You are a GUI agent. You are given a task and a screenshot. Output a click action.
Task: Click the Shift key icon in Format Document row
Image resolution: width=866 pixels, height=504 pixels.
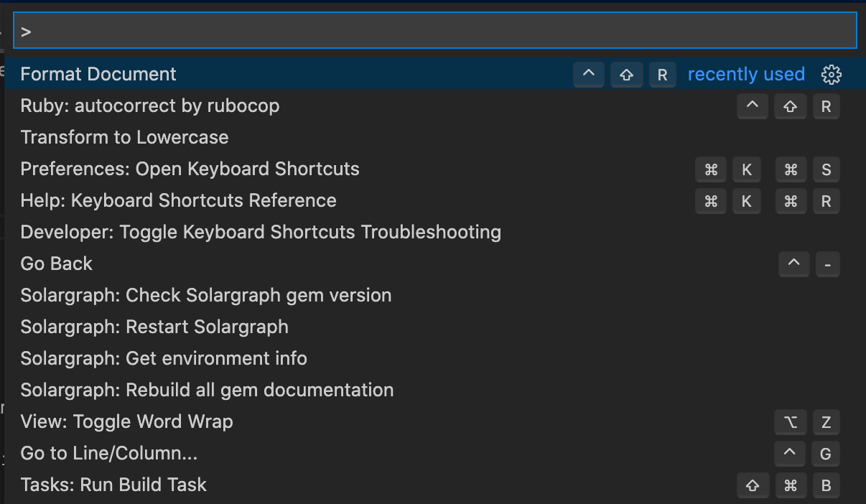[x=626, y=75]
